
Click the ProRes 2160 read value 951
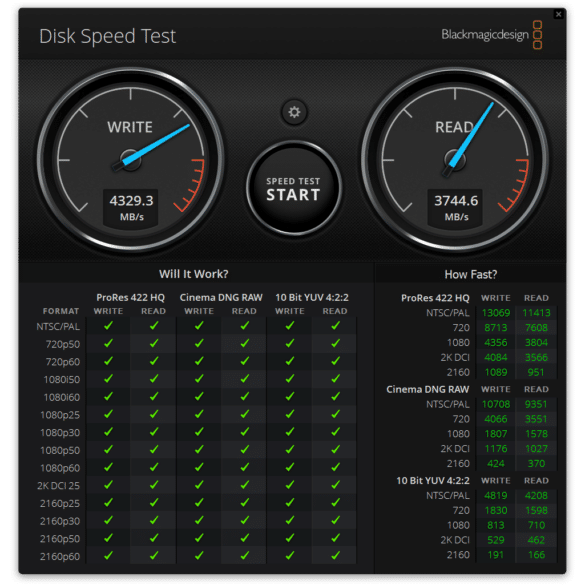tap(536, 372)
